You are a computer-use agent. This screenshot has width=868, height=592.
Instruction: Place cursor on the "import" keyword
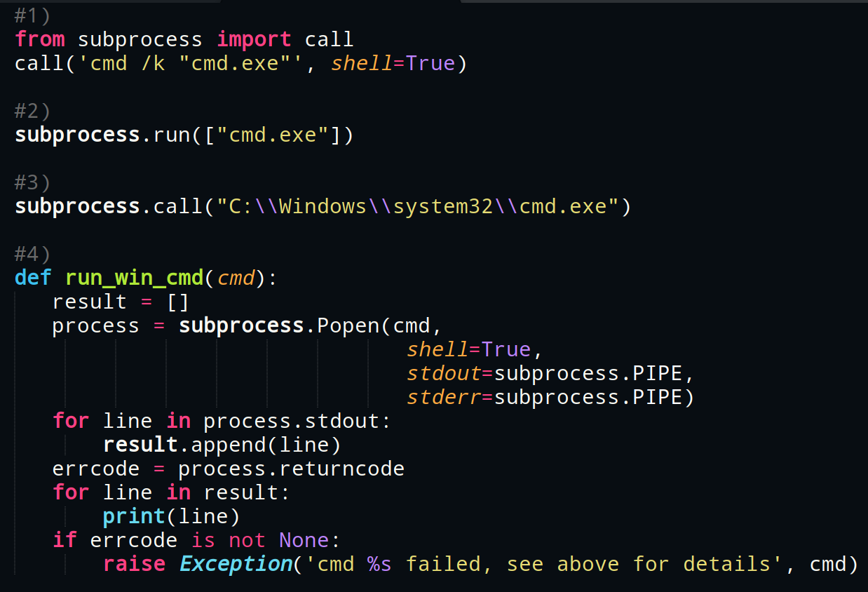point(254,39)
